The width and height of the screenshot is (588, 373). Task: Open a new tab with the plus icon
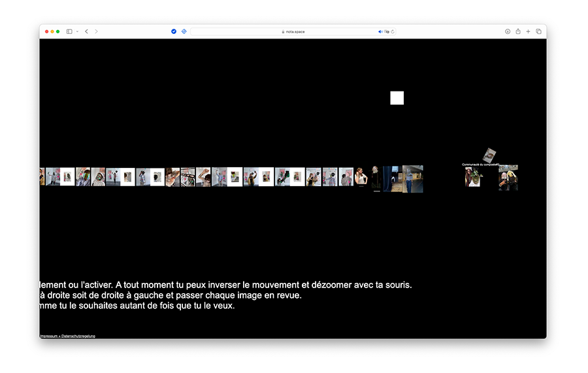[529, 31]
